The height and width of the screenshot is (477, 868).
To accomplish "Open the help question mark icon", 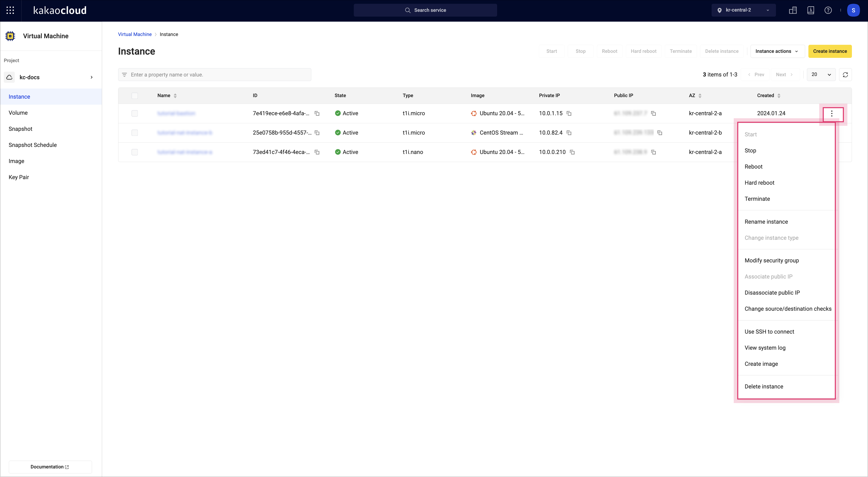I will click(x=828, y=11).
